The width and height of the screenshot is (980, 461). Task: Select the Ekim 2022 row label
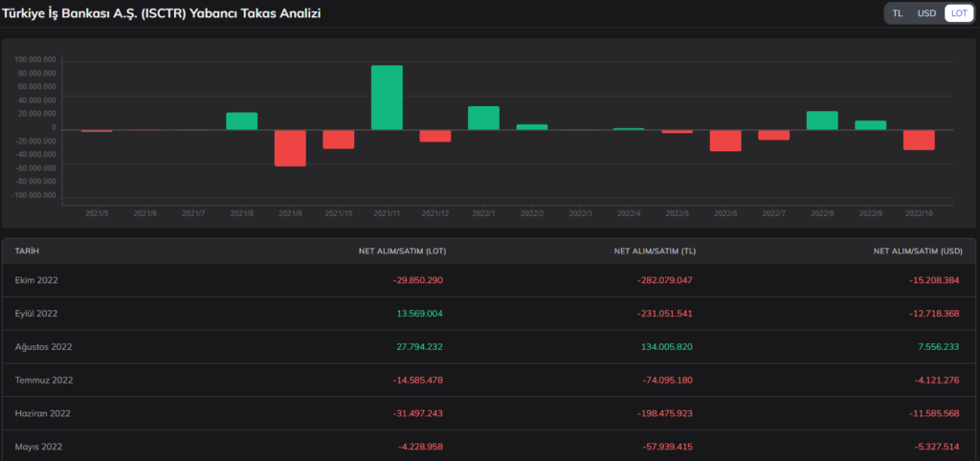click(36, 280)
